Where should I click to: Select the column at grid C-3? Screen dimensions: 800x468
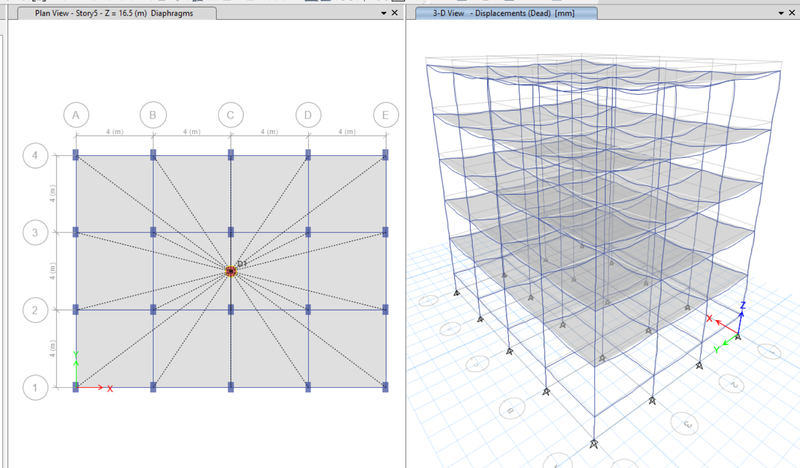click(x=231, y=232)
